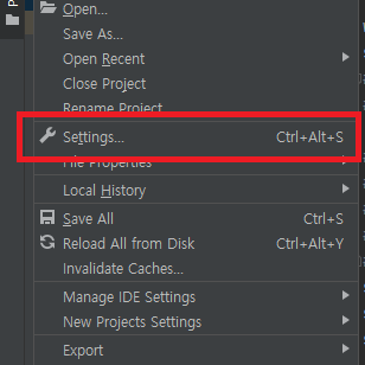Image resolution: width=365 pixels, height=365 pixels.
Task: Click the Project tool window tab in sidebar
Action: click(12, 3)
